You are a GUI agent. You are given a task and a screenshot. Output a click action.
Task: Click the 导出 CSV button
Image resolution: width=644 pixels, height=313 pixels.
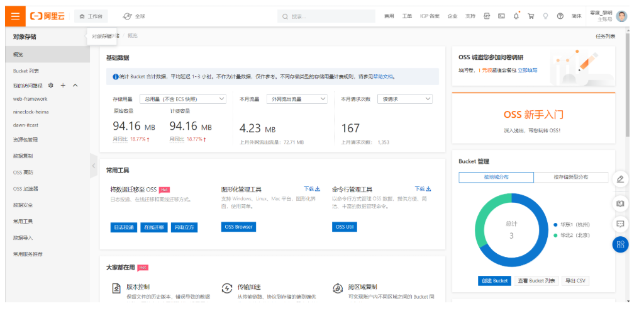pos(575,281)
